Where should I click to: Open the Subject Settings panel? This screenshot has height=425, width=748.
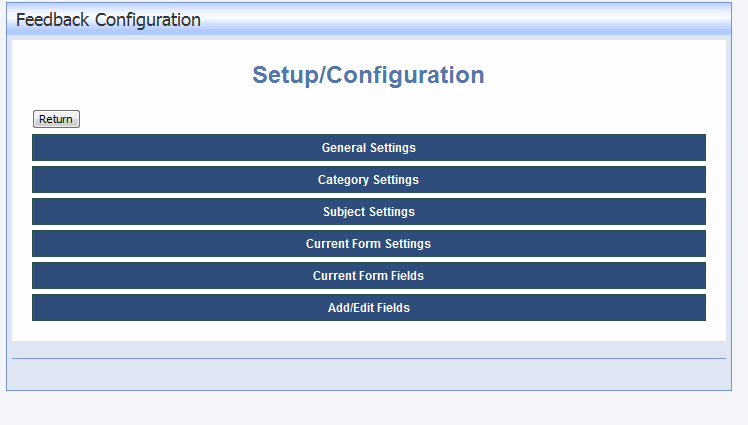click(x=369, y=211)
